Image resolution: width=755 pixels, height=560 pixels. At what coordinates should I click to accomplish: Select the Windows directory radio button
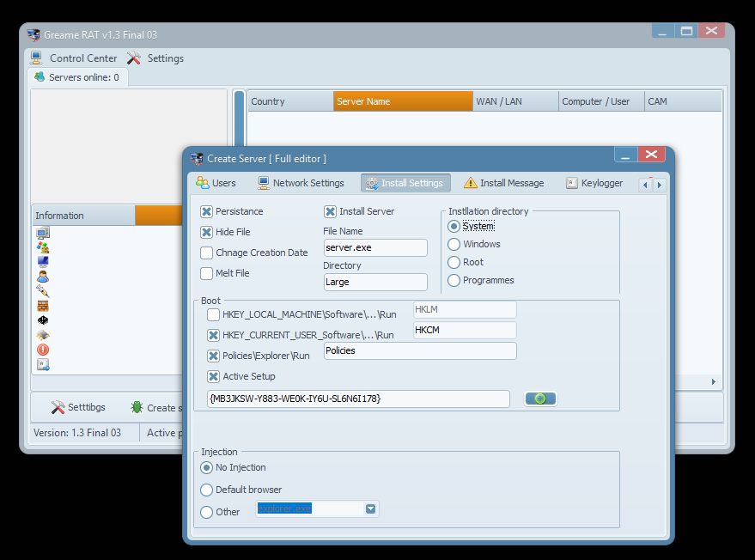(x=454, y=244)
